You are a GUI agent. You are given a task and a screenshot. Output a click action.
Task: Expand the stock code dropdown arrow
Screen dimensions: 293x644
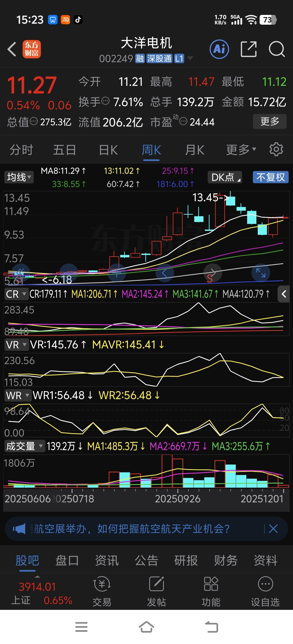[190, 58]
